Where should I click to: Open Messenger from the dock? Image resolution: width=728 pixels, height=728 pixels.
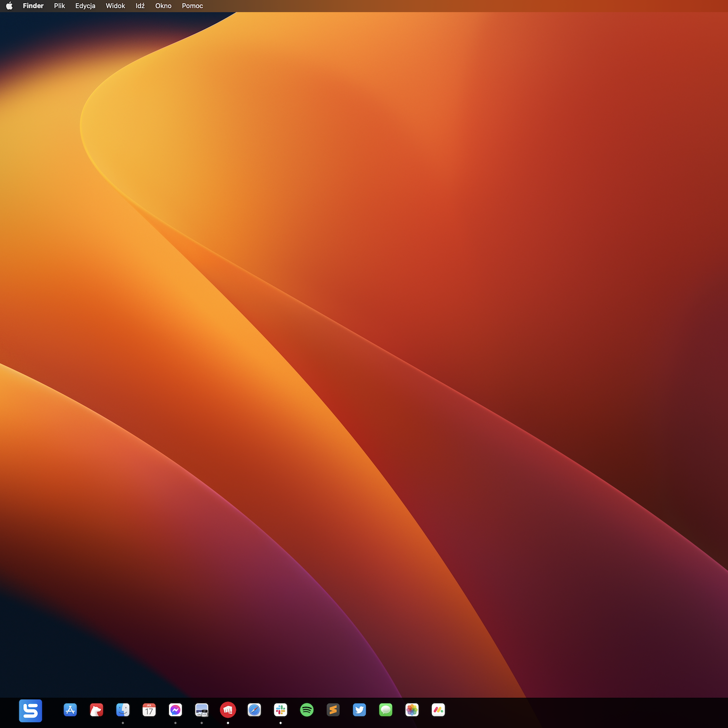(175, 710)
